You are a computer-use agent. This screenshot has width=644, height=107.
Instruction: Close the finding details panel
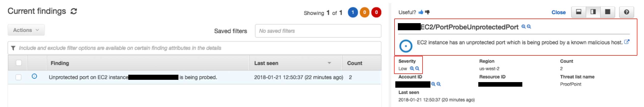558,12
